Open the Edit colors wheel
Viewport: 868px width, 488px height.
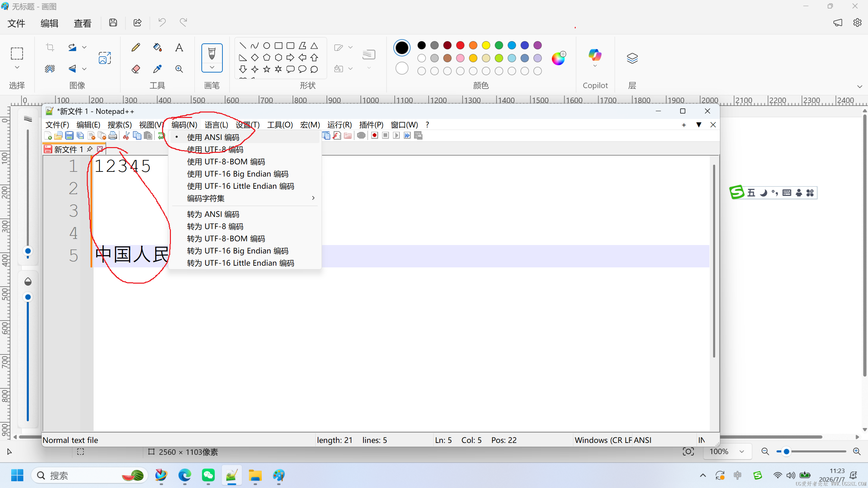558,58
